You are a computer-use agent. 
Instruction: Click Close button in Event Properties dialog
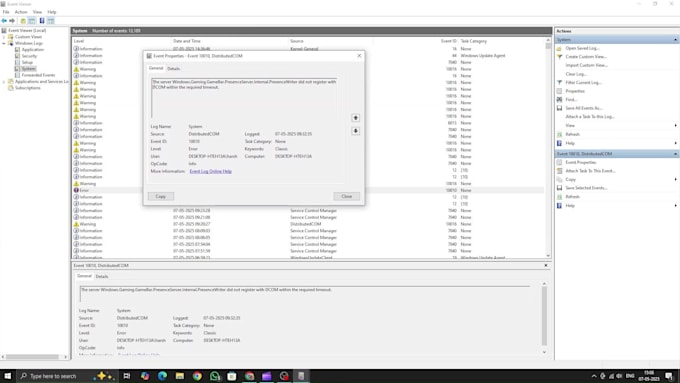(x=347, y=196)
